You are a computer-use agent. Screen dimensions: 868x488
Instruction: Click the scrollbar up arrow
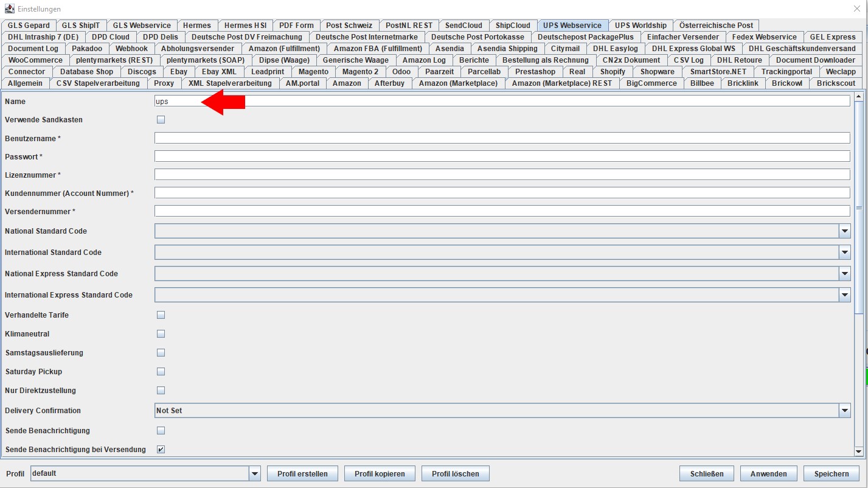(x=859, y=96)
